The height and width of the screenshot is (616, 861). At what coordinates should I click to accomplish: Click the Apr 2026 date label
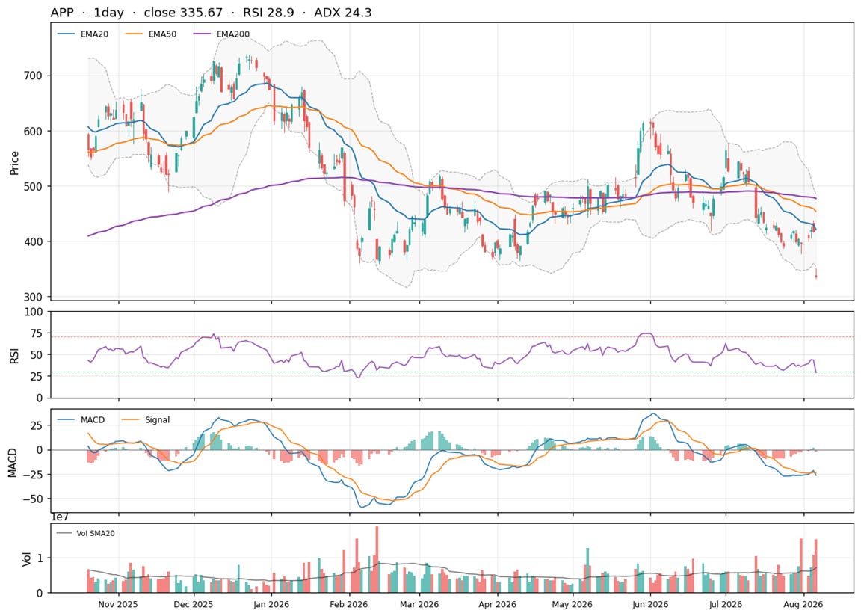(x=498, y=605)
